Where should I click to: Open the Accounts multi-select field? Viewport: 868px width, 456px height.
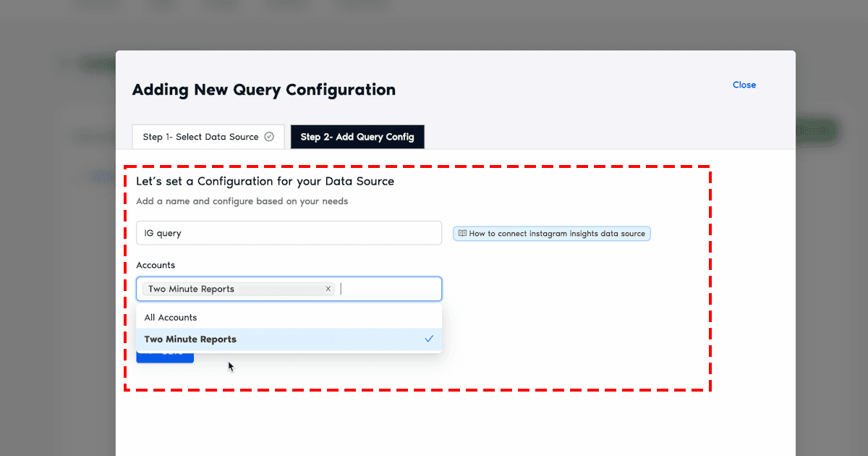coord(391,289)
